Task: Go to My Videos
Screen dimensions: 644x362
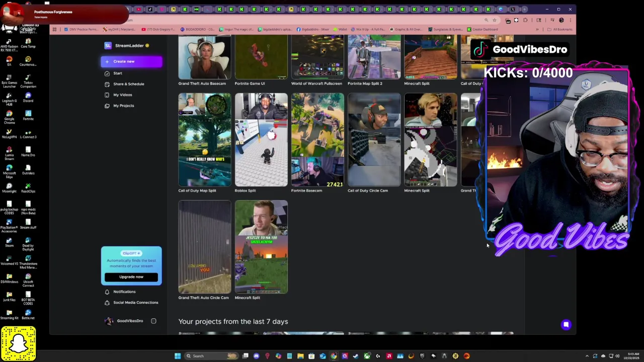Action: 123,95
